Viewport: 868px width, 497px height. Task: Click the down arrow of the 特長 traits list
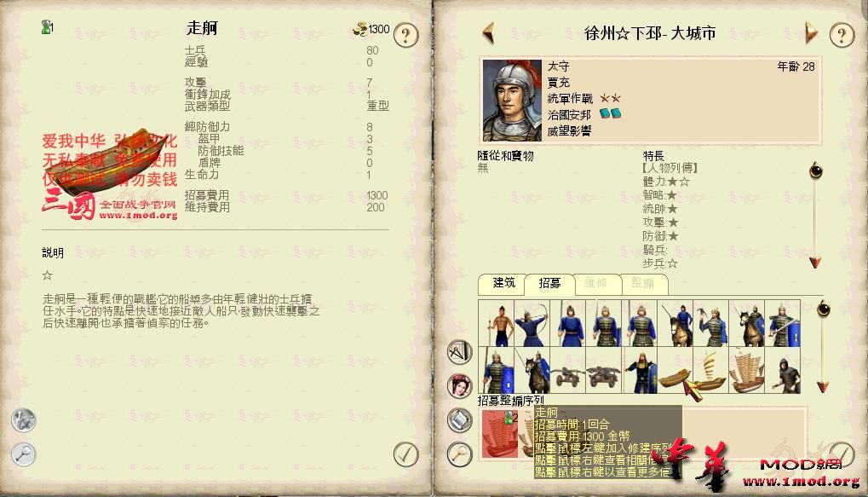(x=815, y=262)
